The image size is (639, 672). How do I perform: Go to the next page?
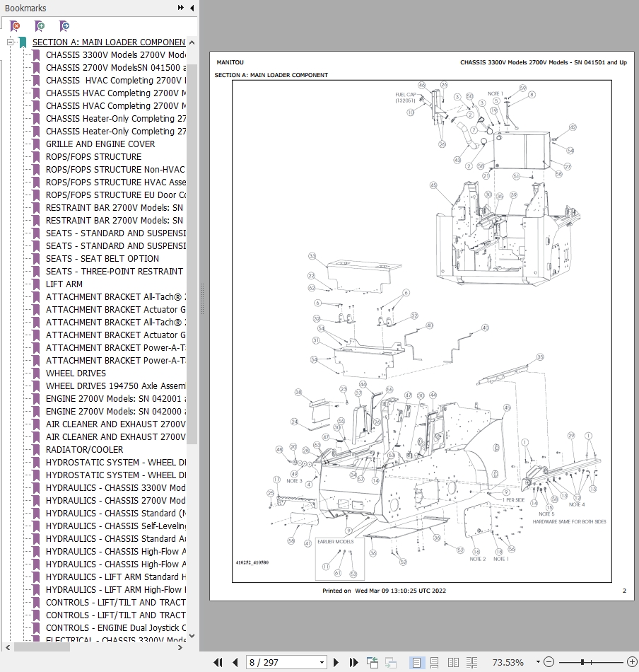point(336,663)
